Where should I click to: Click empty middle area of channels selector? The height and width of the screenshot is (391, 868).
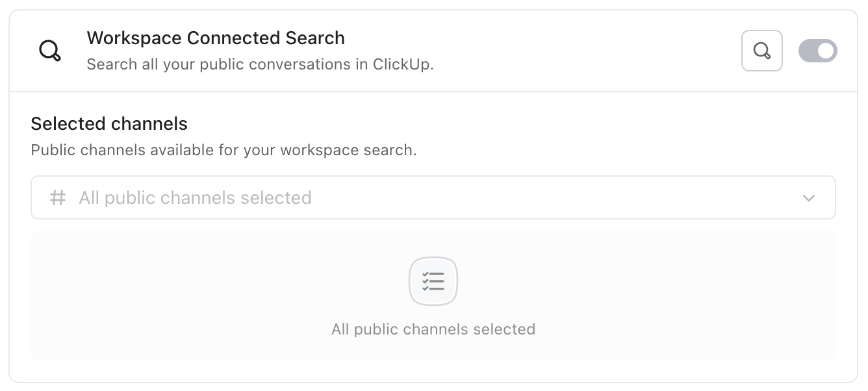520,197
